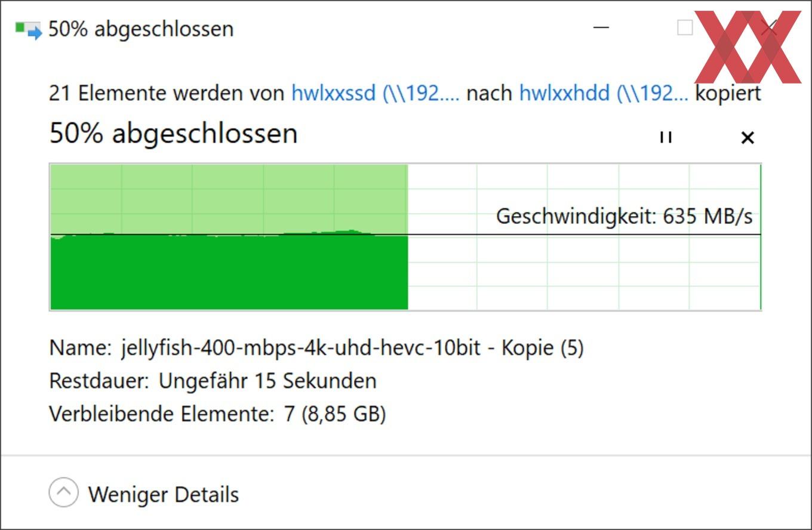812x530 pixels.
Task: Pause the copy operation
Action: click(x=666, y=137)
